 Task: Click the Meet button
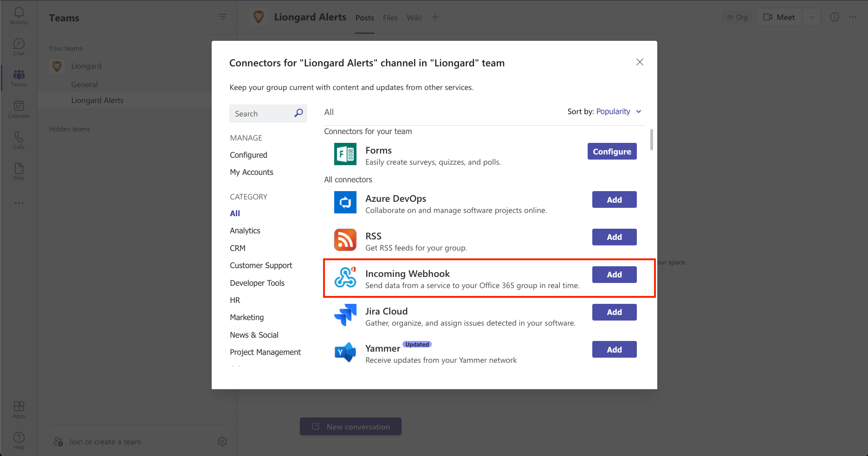coord(780,17)
